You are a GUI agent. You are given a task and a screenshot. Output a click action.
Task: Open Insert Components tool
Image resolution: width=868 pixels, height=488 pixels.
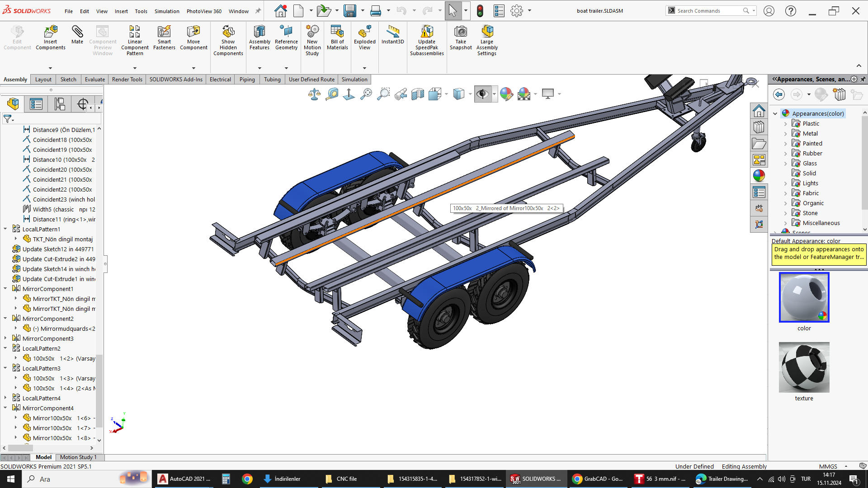click(x=50, y=32)
